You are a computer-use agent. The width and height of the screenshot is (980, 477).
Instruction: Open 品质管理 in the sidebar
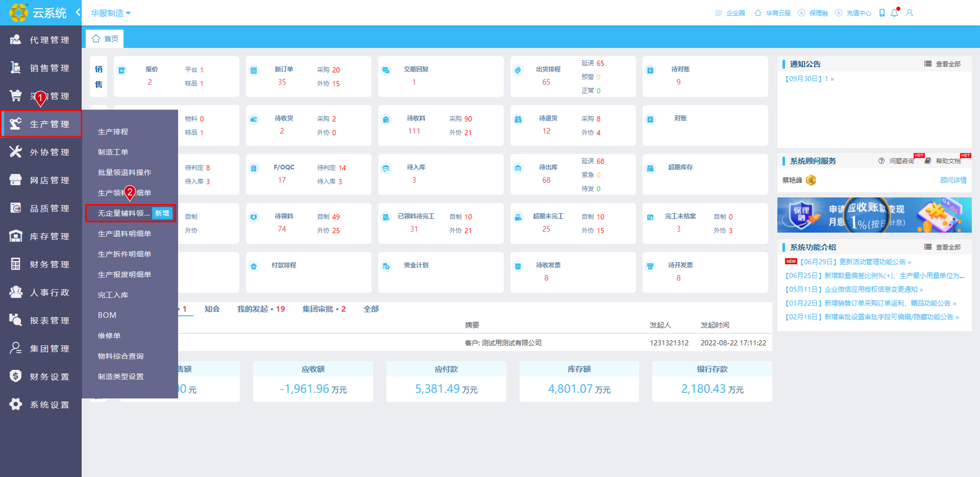click(x=41, y=208)
